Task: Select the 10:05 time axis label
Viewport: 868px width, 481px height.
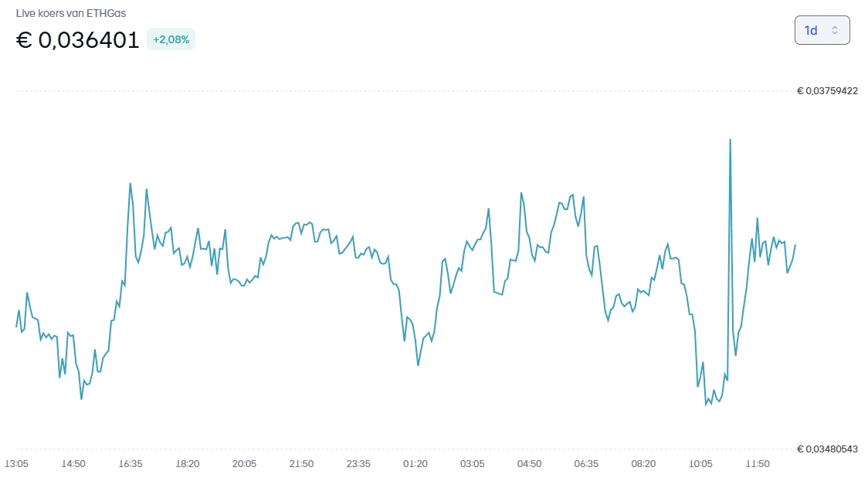Action: 700,464
